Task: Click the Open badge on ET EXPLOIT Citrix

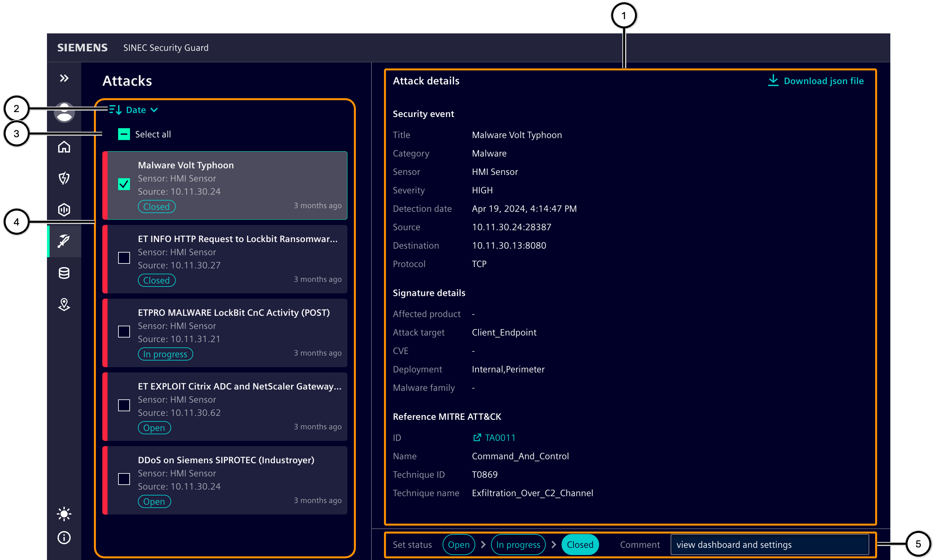Action: point(154,427)
